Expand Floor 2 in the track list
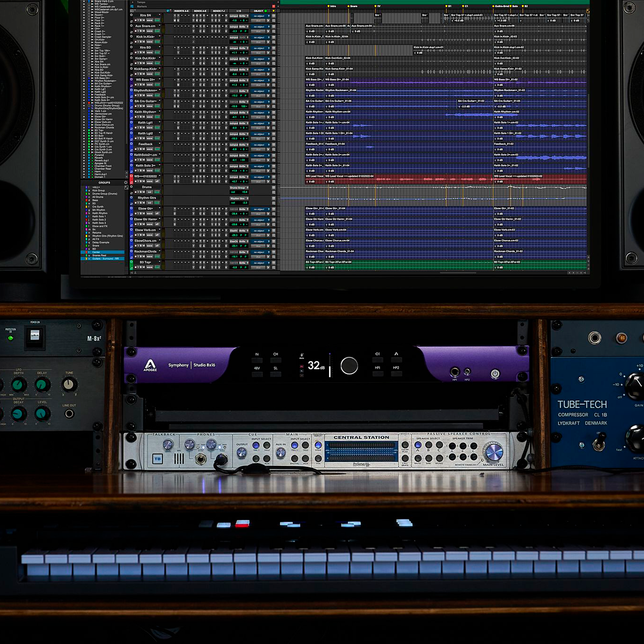Image resolution: width=644 pixels, height=644 pixels. 92,18
